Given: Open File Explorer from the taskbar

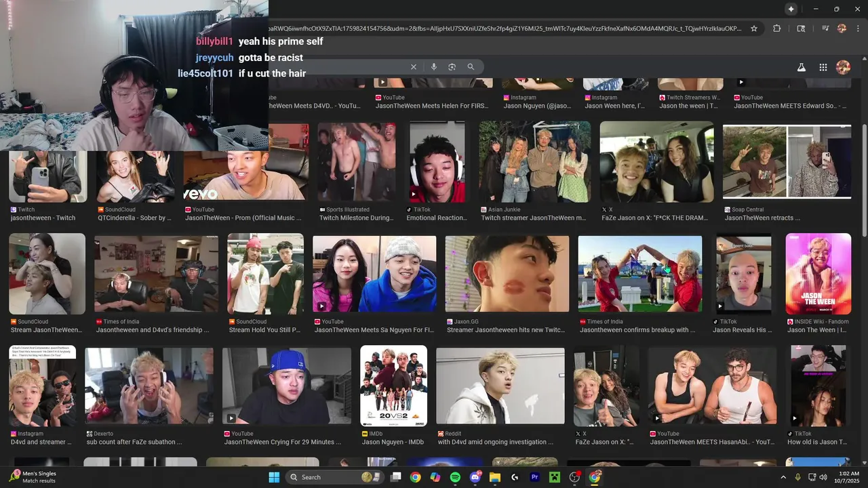Looking at the screenshot, I should 495,477.
